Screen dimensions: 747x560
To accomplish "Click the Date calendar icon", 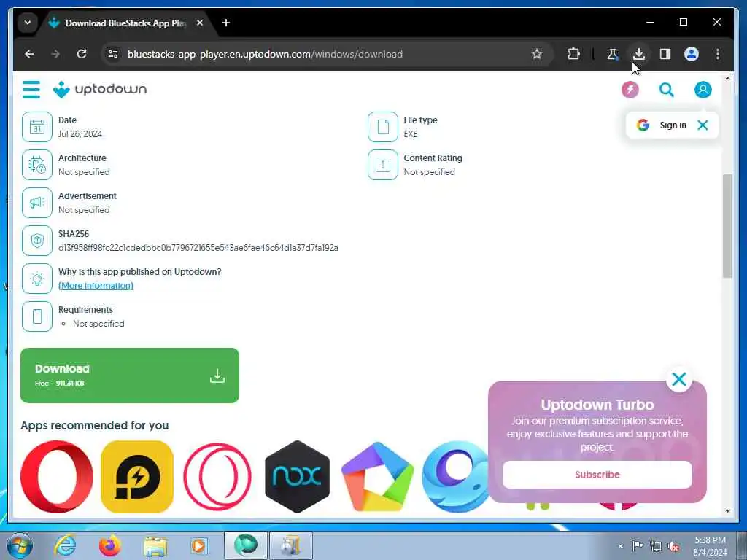I will tap(37, 127).
